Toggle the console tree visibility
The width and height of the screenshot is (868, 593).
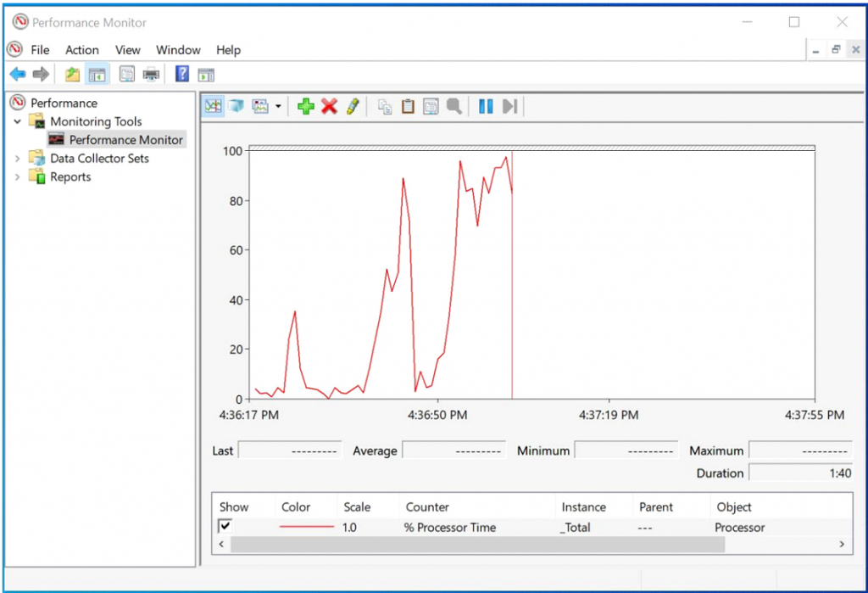(96, 74)
